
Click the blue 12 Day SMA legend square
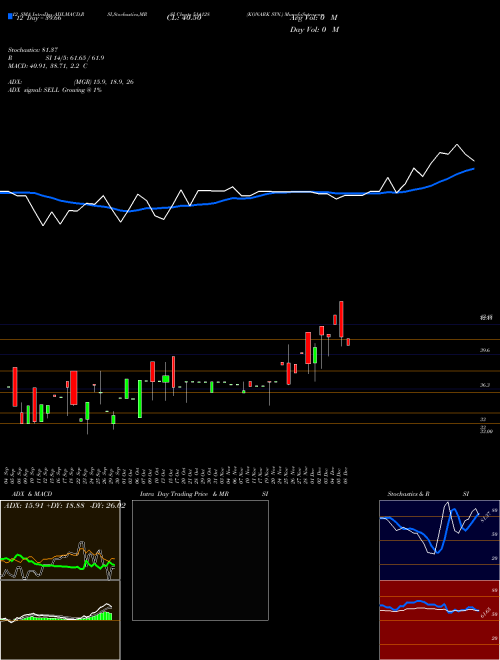[x=10, y=17]
